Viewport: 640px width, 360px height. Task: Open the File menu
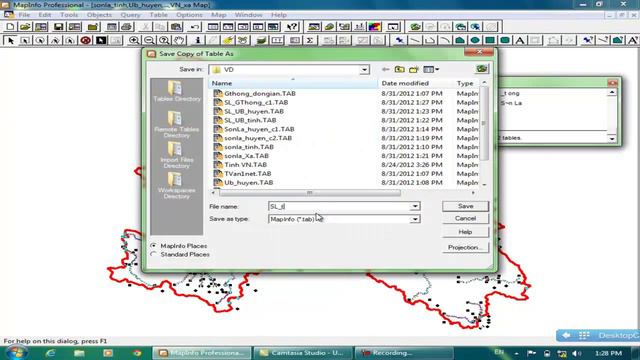24,15
